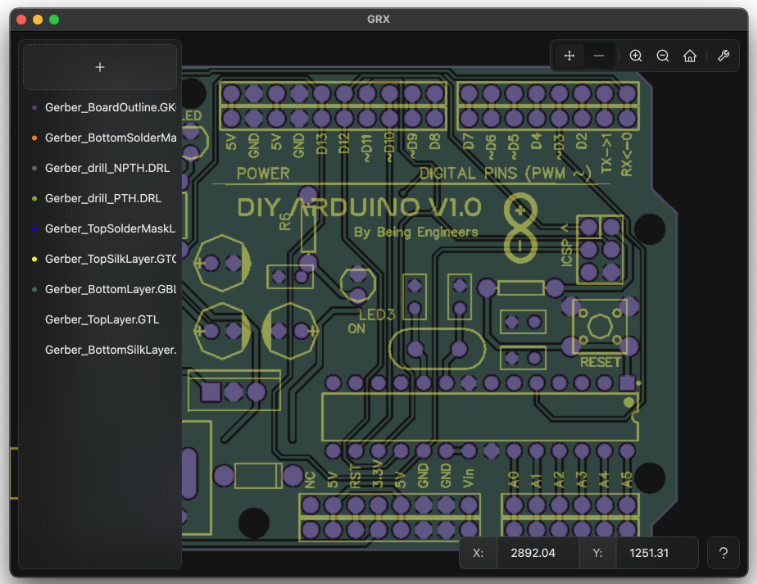Select the Gerber_drill_NPTH.DRL layer
Screen dimensions: 757x584
pyautogui.click(x=100, y=168)
